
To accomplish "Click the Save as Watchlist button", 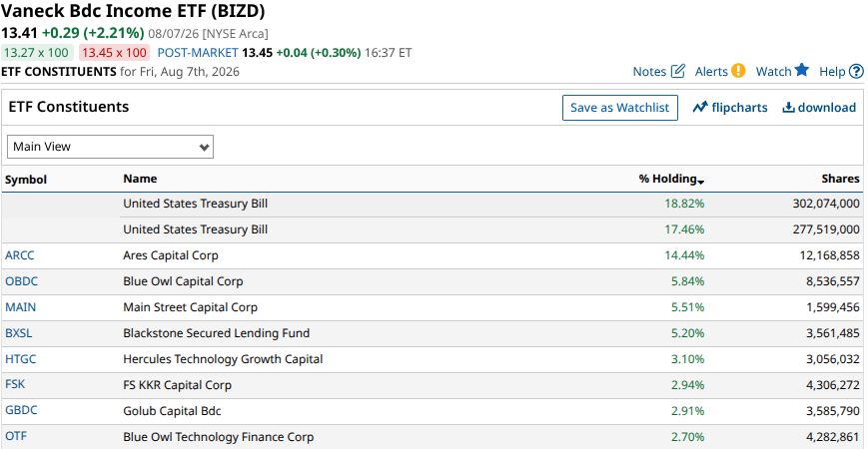I will coord(620,108).
